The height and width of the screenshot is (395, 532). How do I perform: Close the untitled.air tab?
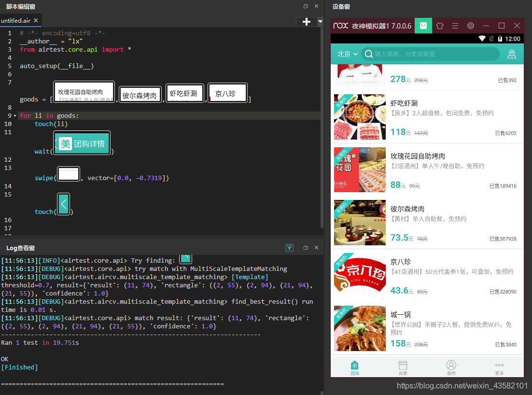(x=36, y=20)
